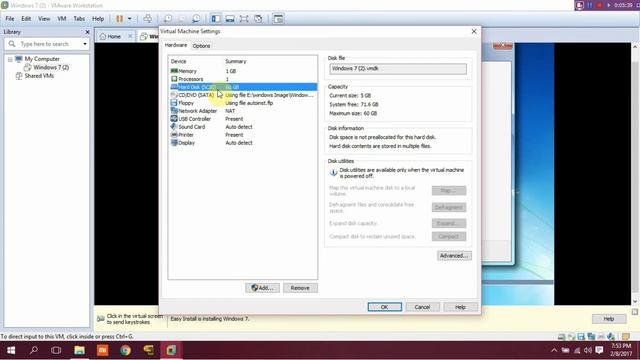
Task: Toggle the Show Library toolbar icon
Action: pyautogui.click(x=216, y=19)
